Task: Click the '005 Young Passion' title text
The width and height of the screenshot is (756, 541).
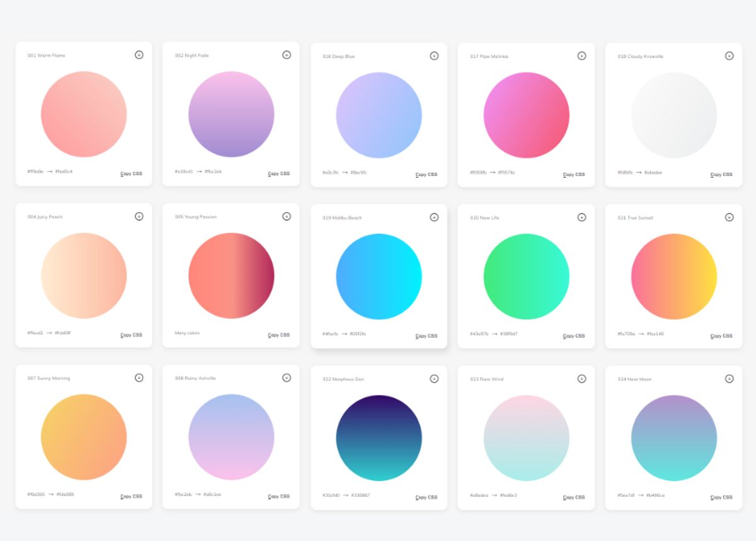Action: point(195,217)
